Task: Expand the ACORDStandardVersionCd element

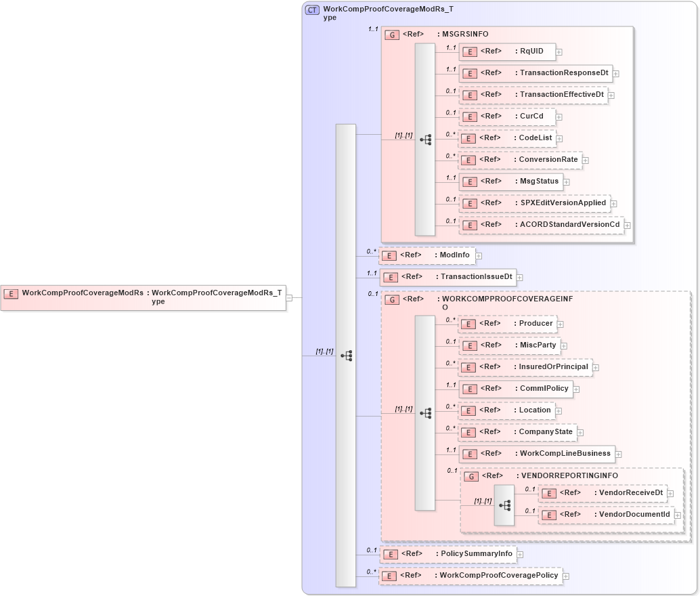Action: [626, 225]
